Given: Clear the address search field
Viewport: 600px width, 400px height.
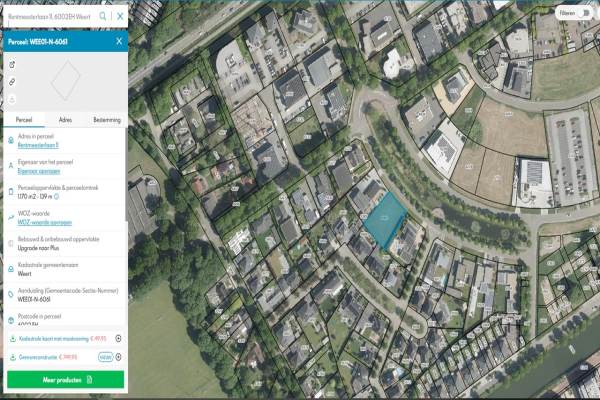Looking at the screenshot, I should point(119,16).
